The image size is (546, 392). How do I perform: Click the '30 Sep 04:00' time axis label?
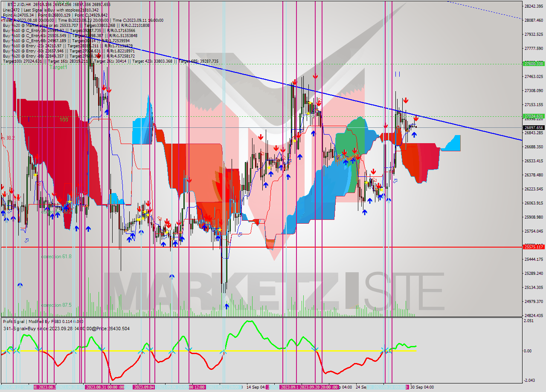coord(422,387)
